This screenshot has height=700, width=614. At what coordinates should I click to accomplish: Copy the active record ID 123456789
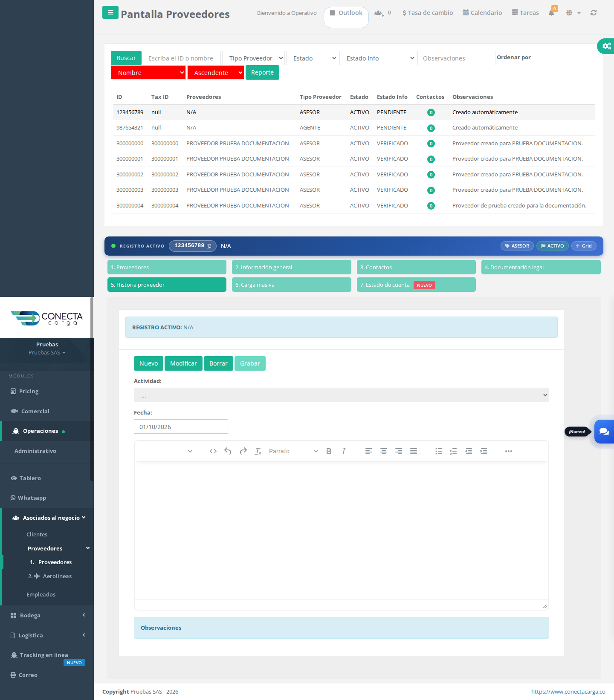pyautogui.click(x=209, y=246)
